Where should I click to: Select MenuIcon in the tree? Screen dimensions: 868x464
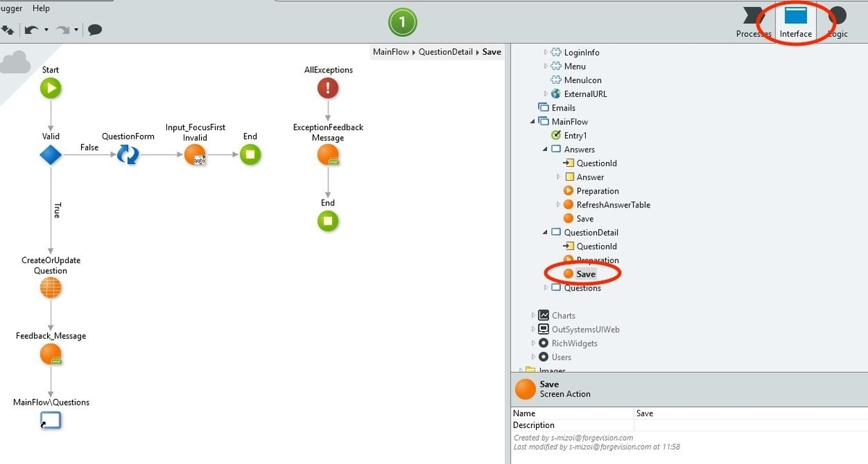(583, 80)
